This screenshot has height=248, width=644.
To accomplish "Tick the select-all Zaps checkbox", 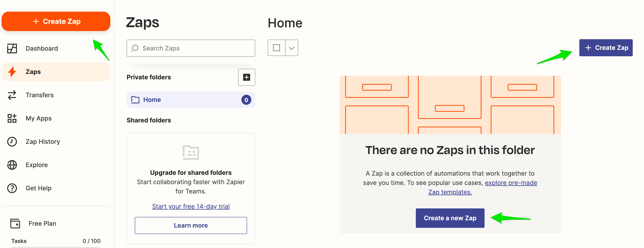I will [276, 48].
